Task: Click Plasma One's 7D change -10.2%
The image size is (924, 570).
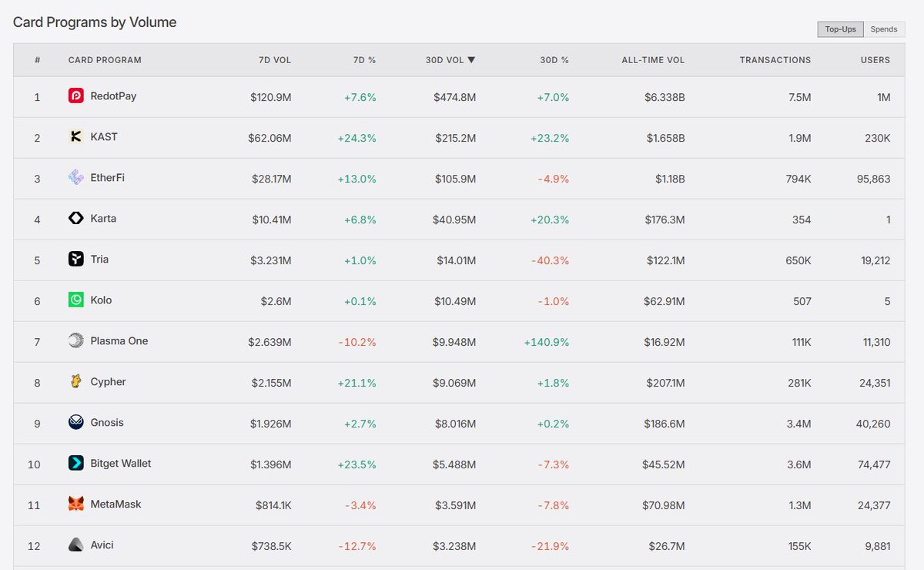Action: tap(358, 342)
